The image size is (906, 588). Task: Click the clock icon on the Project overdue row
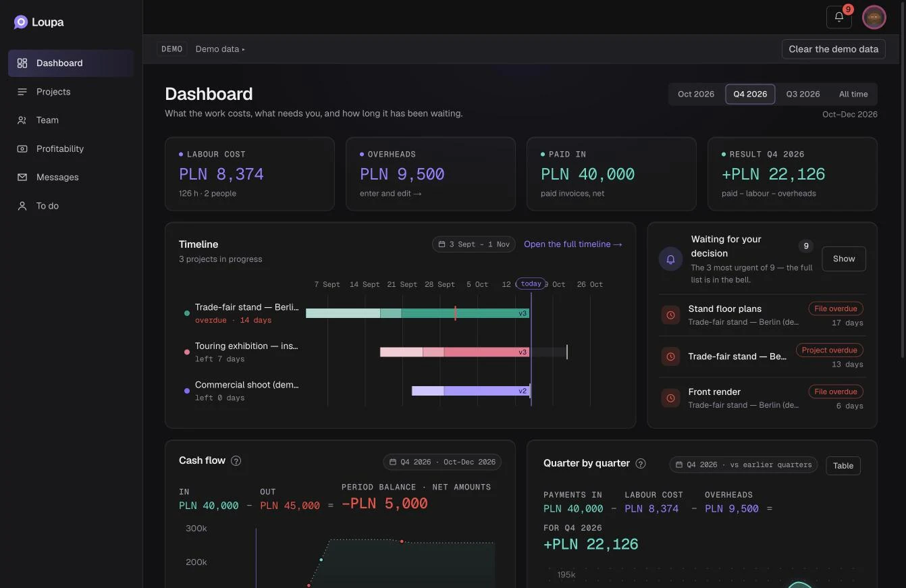click(670, 356)
